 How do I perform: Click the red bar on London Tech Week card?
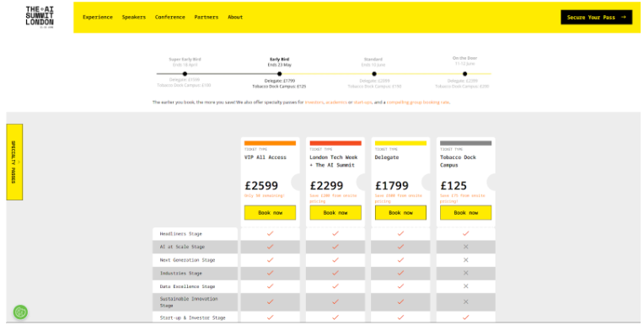click(x=335, y=143)
